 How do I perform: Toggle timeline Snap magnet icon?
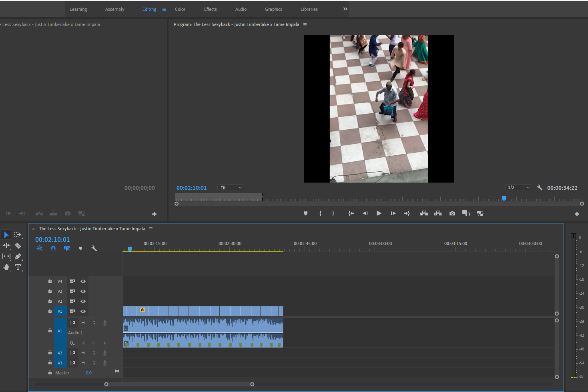(53, 248)
